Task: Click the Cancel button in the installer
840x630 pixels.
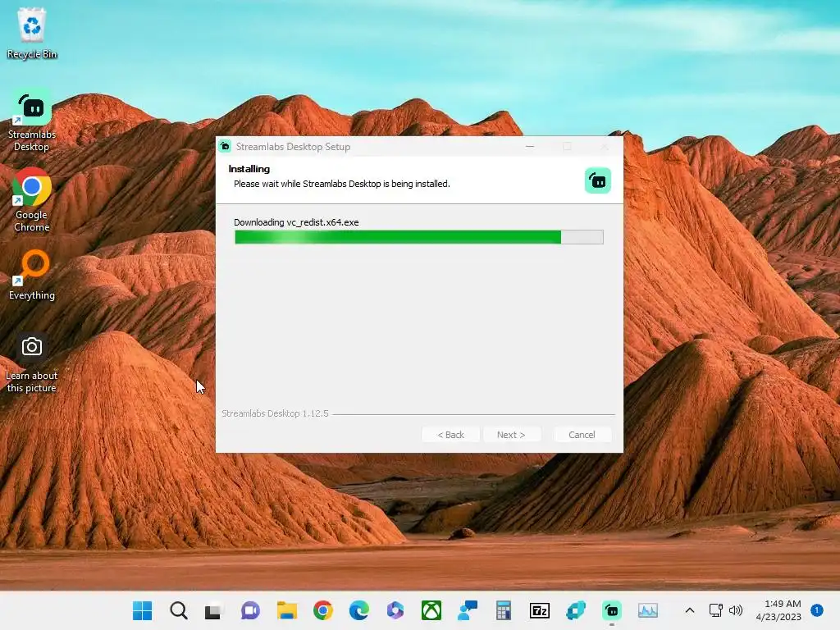Action: (x=582, y=435)
